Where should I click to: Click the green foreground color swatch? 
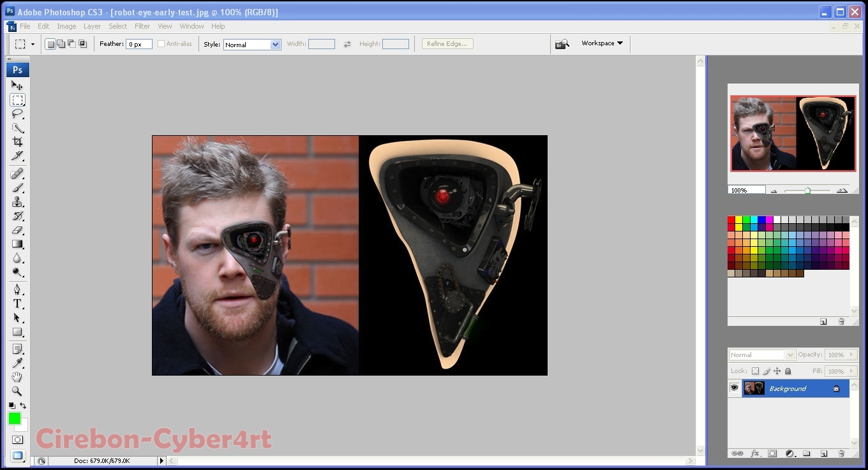[14, 418]
